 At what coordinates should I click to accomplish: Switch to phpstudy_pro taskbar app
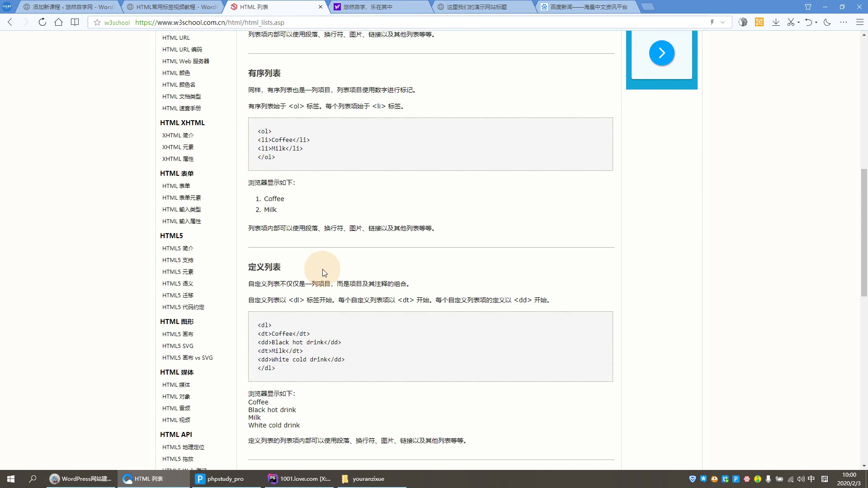coord(225,479)
